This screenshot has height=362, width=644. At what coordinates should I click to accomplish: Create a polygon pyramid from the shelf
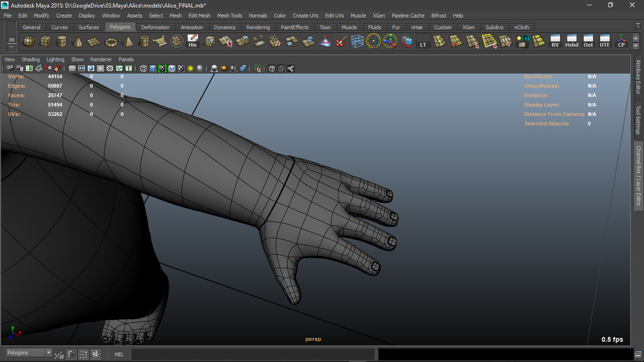(x=127, y=41)
